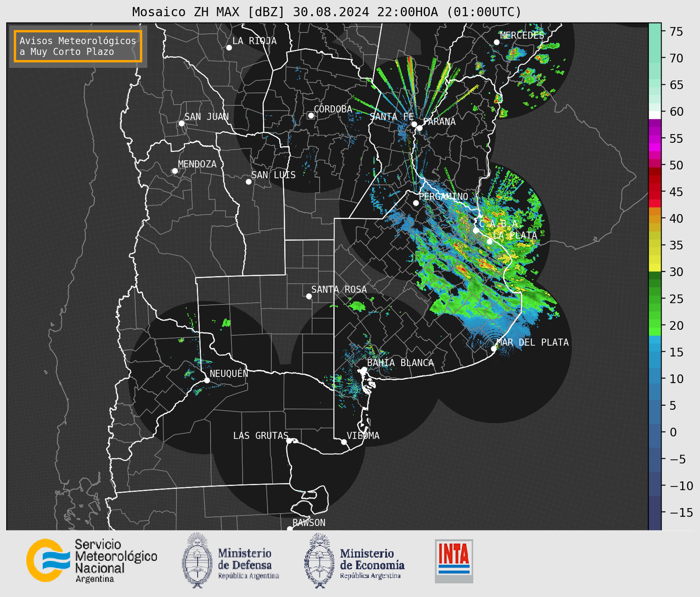Click the 'NEUQUÉN' map label
This screenshot has width=700, height=597.
point(229,373)
